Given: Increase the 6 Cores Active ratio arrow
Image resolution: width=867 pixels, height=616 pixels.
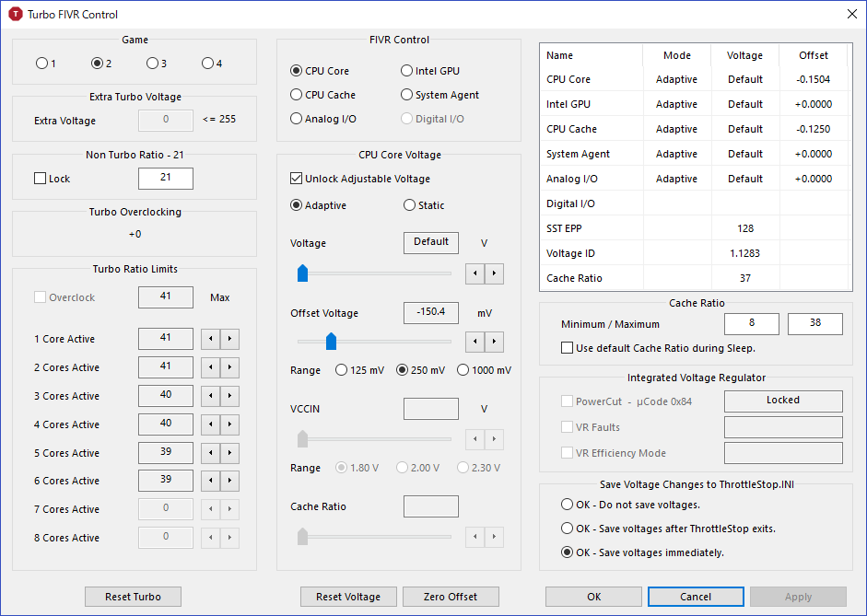Looking at the screenshot, I should (229, 481).
